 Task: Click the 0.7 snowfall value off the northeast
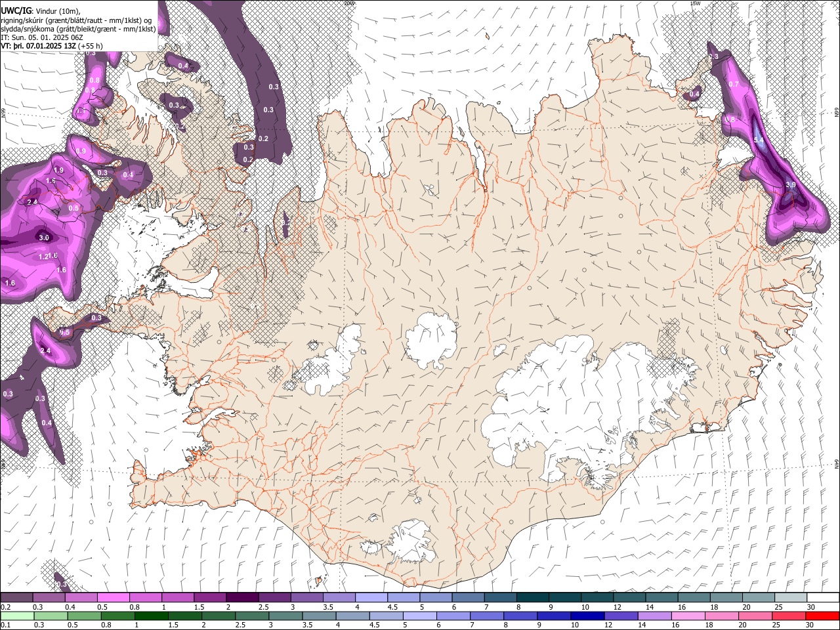tap(734, 84)
